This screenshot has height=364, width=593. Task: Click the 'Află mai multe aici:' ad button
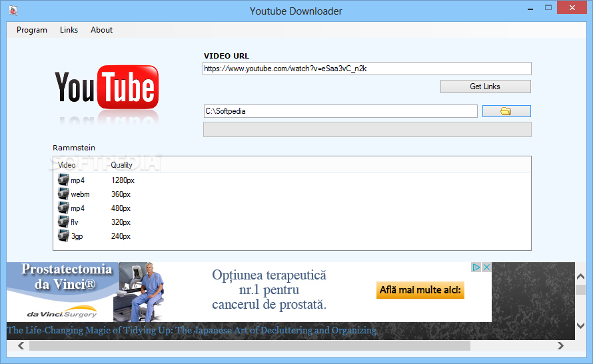pos(420,290)
